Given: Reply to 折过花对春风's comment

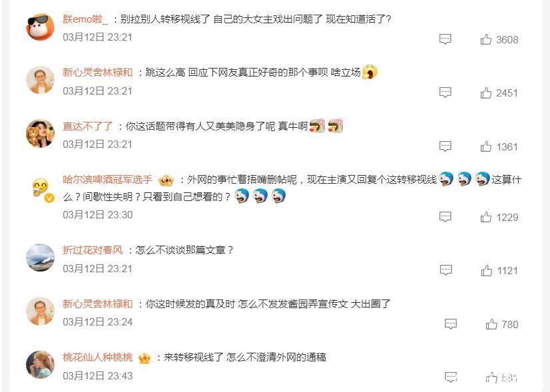Looking at the screenshot, I should tap(446, 270).
